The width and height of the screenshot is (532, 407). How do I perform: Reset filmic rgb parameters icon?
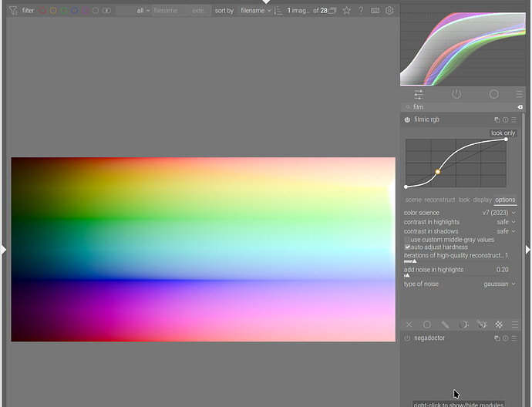(506, 119)
